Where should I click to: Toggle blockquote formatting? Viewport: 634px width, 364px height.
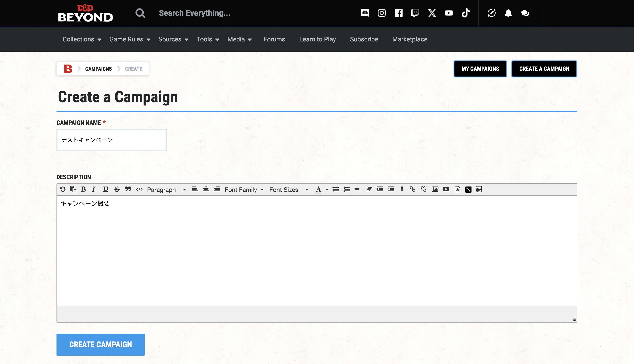point(128,189)
